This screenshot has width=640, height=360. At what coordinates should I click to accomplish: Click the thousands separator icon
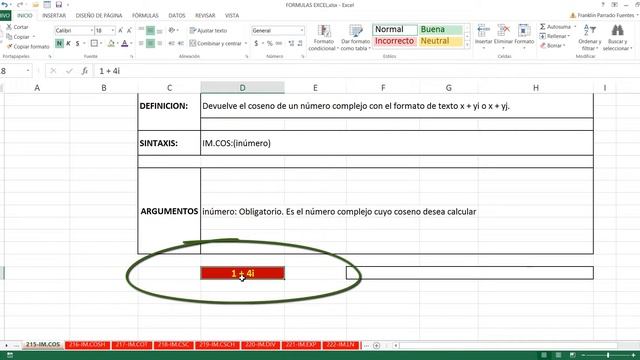[279, 43]
